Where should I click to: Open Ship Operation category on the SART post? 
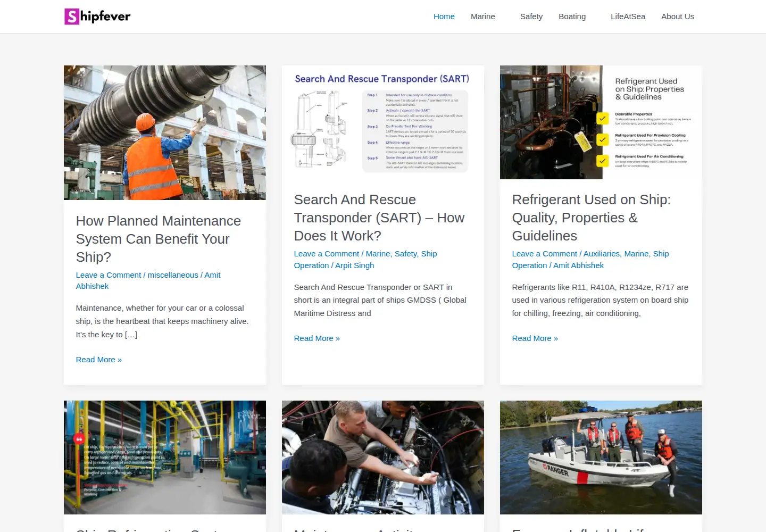coord(365,260)
